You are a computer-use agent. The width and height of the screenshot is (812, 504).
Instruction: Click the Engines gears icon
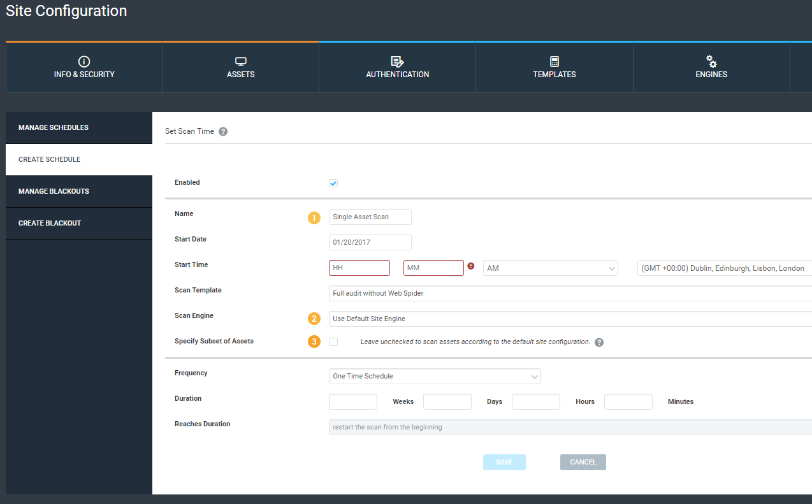[x=711, y=61]
